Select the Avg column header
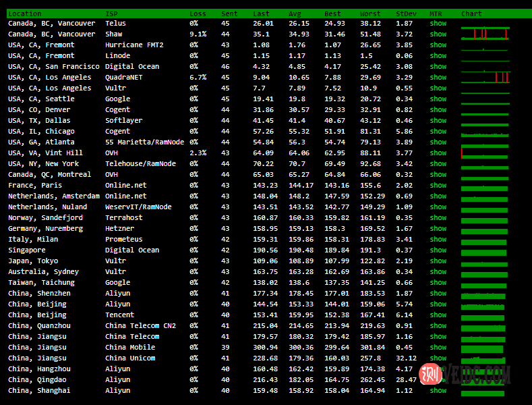 (x=294, y=13)
